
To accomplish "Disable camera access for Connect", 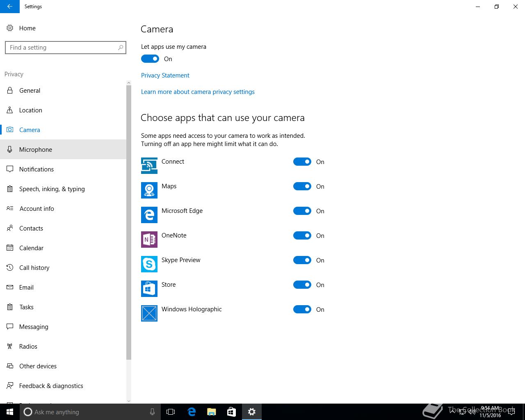I will (302, 162).
